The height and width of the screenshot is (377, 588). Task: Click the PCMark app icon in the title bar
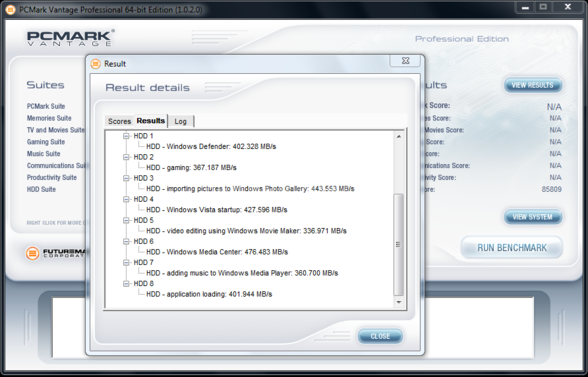click(x=10, y=9)
